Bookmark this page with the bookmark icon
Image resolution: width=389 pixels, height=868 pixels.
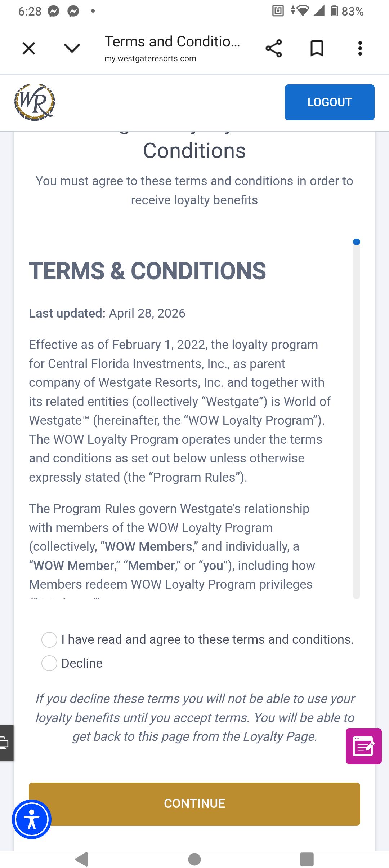pyautogui.click(x=317, y=48)
